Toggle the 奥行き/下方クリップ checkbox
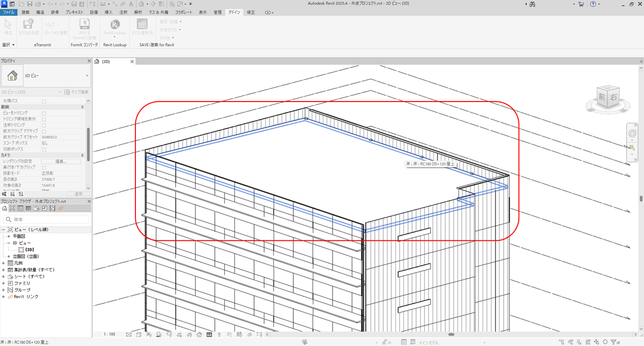 pyautogui.click(x=44, y=167)
